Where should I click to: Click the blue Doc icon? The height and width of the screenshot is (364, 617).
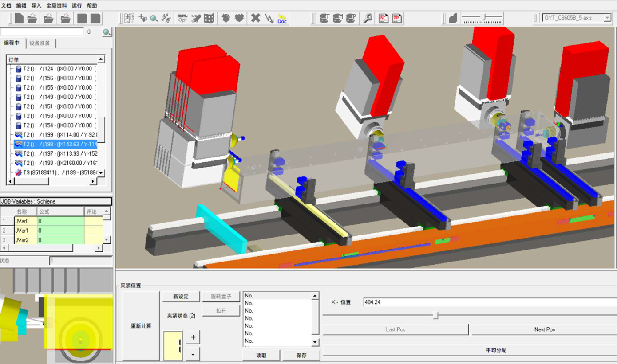[x=282, y=18]
